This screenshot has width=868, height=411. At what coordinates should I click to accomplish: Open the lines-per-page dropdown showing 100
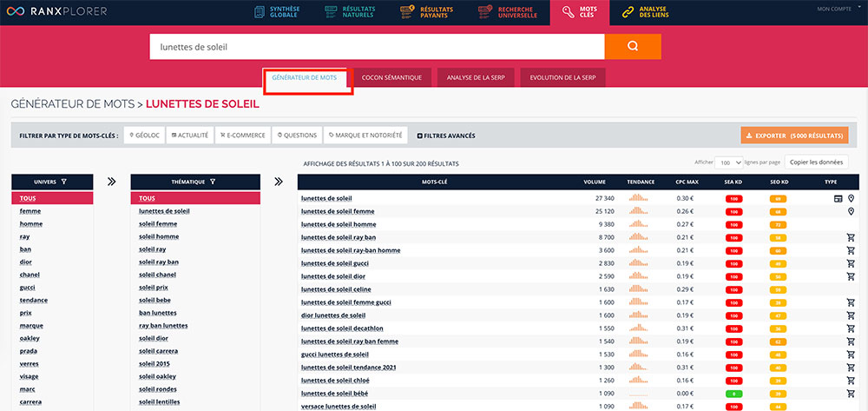(728, 162)
